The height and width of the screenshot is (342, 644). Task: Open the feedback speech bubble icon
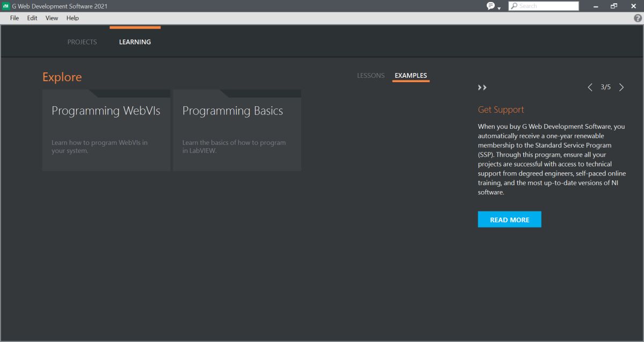(x=491, y=6)
